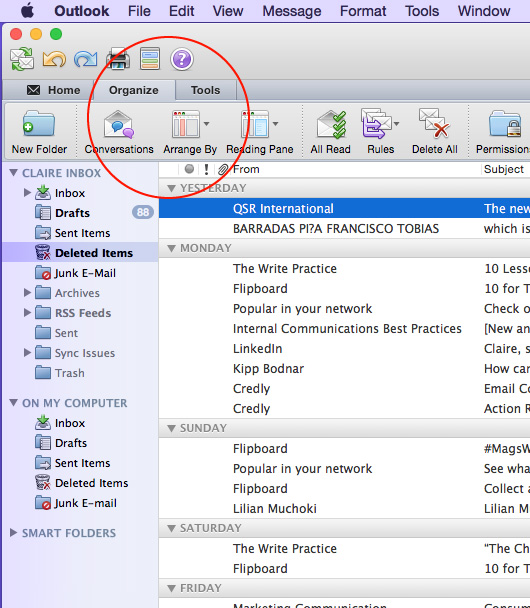530x608 pixels.
Task: Open Internal Communications Best Practices message
Action: [344, 328]
